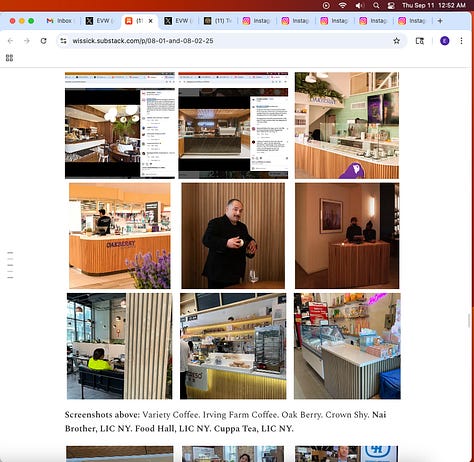
Task: Open the Oakberry counter with lavender photo
Action: pyautogui.click(x=120, y=236)
